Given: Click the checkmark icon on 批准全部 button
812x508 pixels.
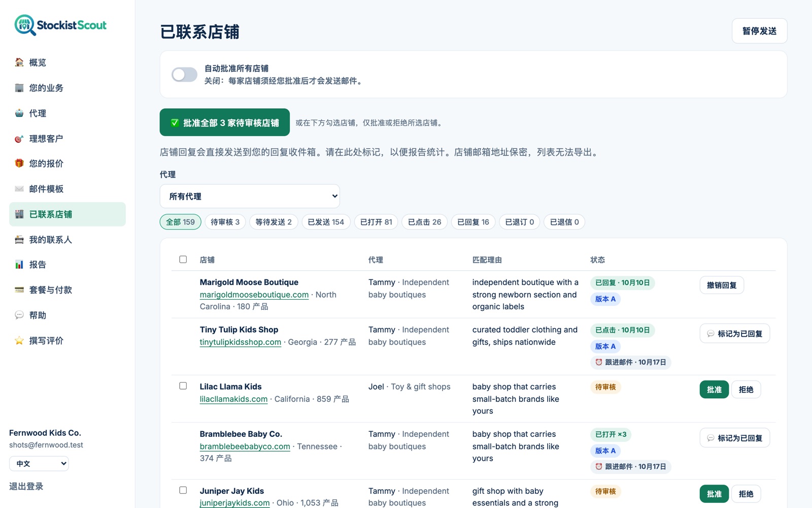Looking at the screenshot, I should [175, 123].
